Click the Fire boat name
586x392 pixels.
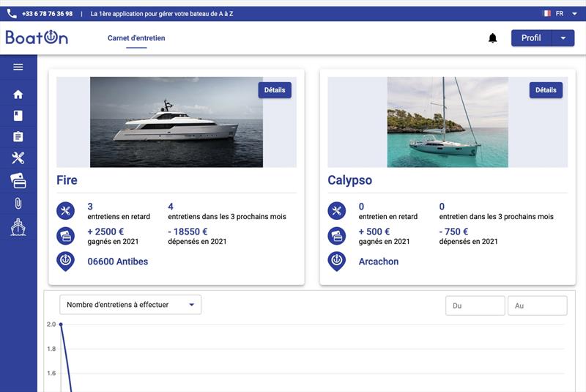[x=67, y=180]
